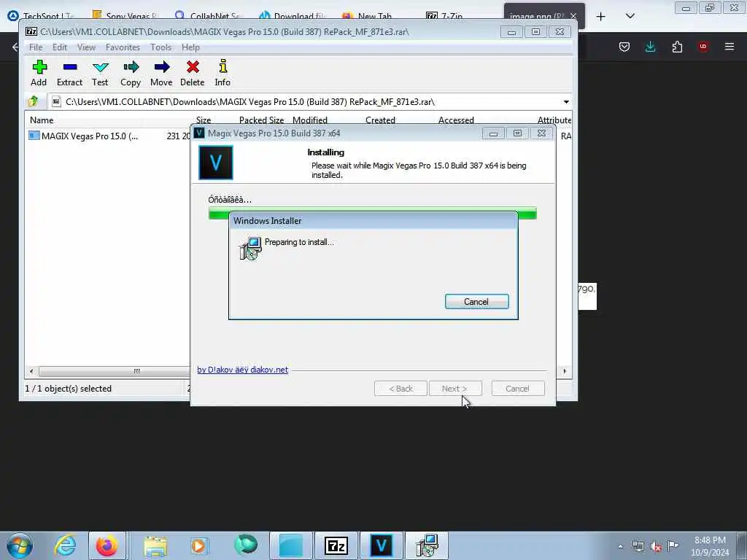The width and height of the screenshot is (747, 560).
Task: Click the muted volume tray icon
Action: click(656, 547)
